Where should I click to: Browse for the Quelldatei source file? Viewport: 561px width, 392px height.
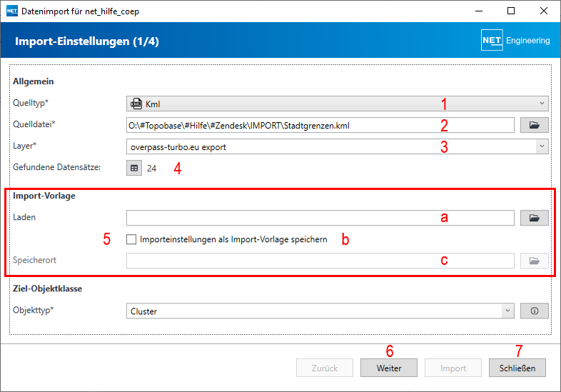click(534, 125)
